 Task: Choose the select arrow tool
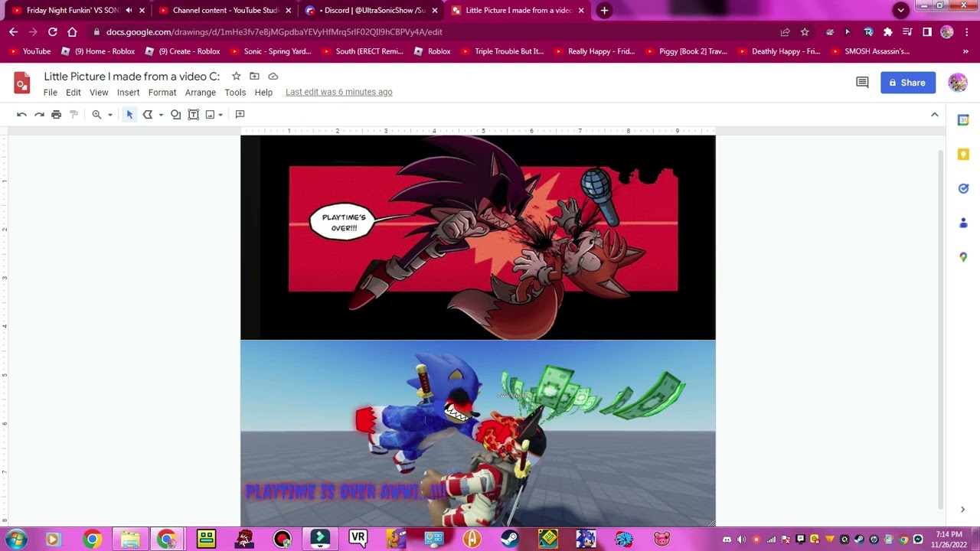click(x=129, y=115)
